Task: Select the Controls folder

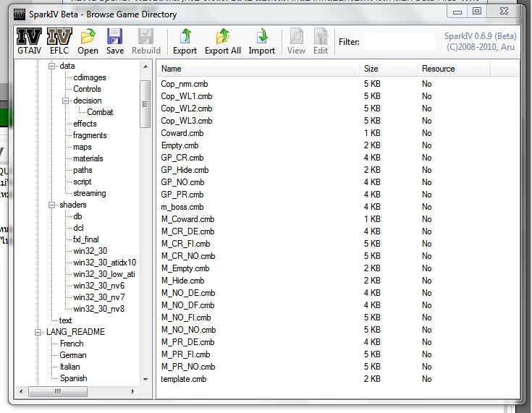Action: pos(87,89)
